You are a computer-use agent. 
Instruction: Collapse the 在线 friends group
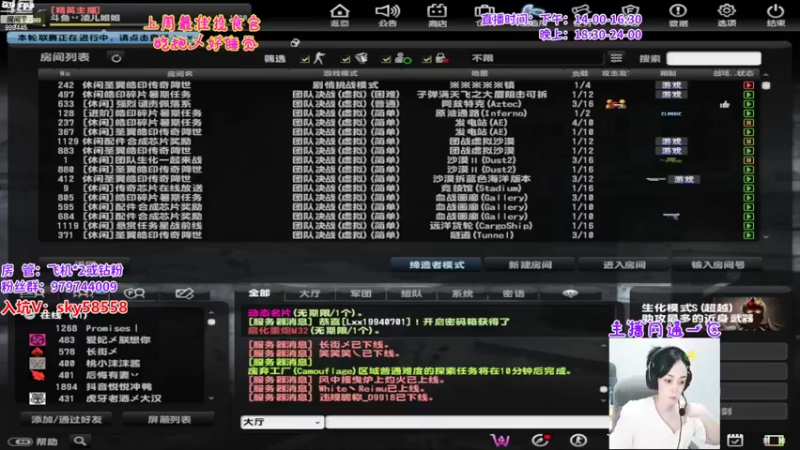(30, 315)
